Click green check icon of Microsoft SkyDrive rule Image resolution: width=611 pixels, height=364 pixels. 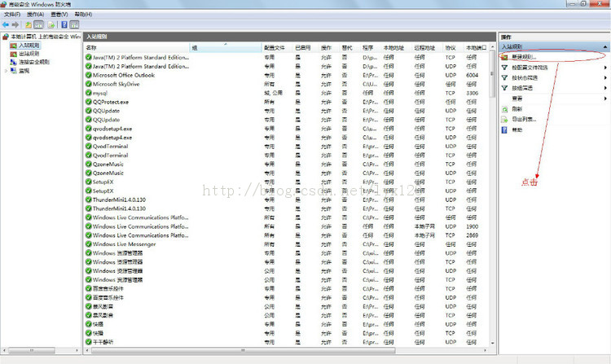pyautogui.click(x=89, y=84)
